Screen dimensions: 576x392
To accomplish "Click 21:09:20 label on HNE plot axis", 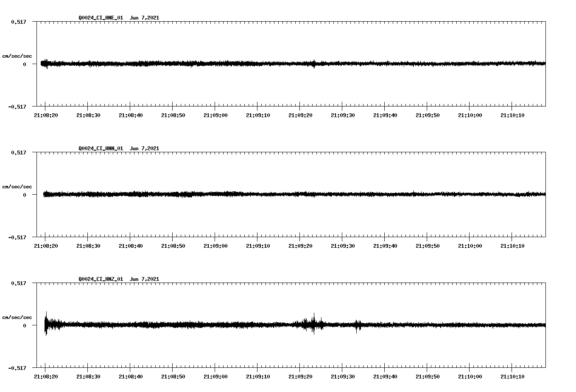I will pyautogui.click(x=300, y=115).
